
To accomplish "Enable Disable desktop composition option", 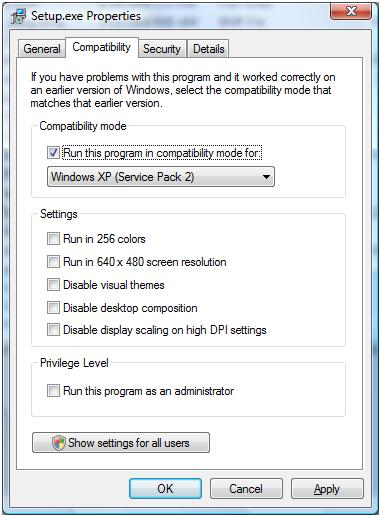I will 53,307.
